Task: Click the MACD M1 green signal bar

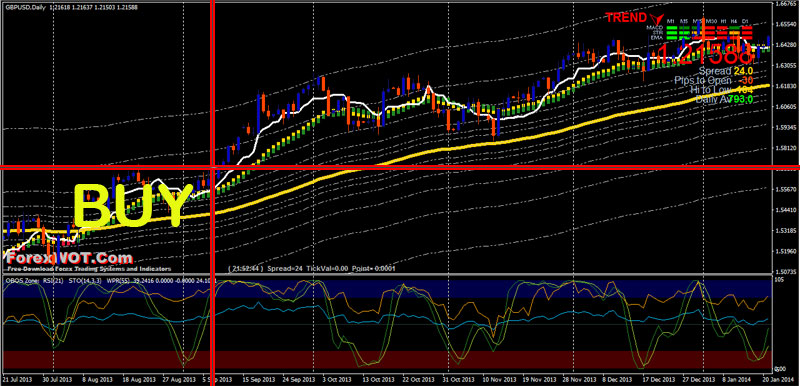Action: tap(672, 28)
